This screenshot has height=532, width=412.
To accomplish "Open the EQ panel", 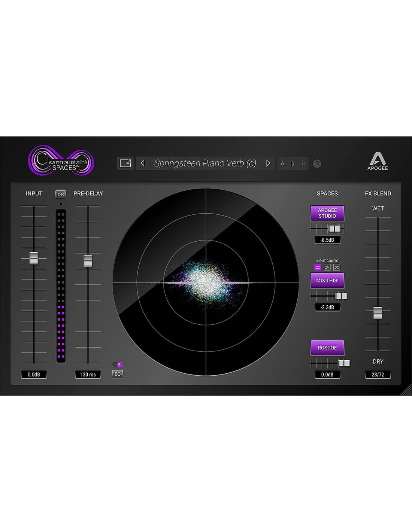I will pos(118,374).
